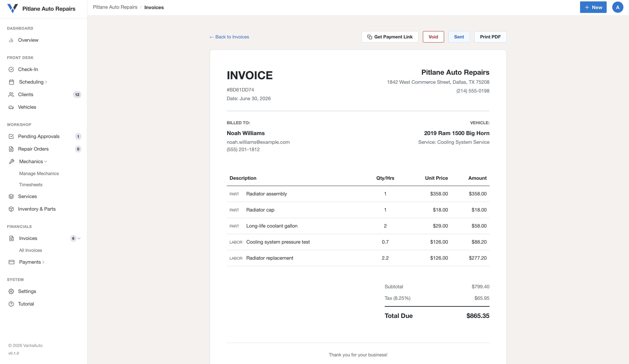
Task: Collapse the Invoices submenu chevron
Action: pos(79,238)
